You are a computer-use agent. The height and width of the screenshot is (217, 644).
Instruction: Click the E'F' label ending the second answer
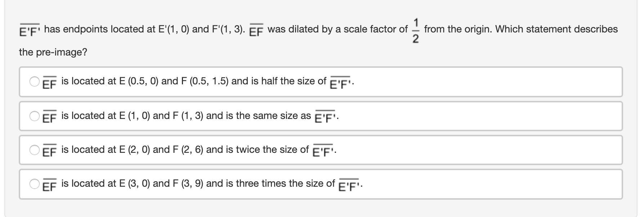(325, 118)
